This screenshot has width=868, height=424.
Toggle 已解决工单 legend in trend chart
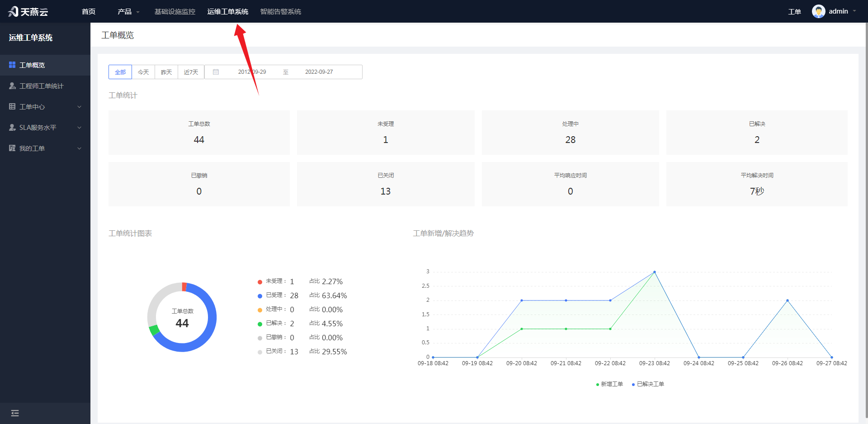(x=648, y=384)
